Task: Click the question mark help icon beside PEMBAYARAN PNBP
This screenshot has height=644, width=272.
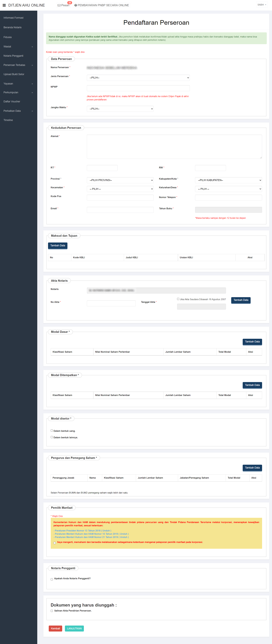Action: (x=76, y=5)
